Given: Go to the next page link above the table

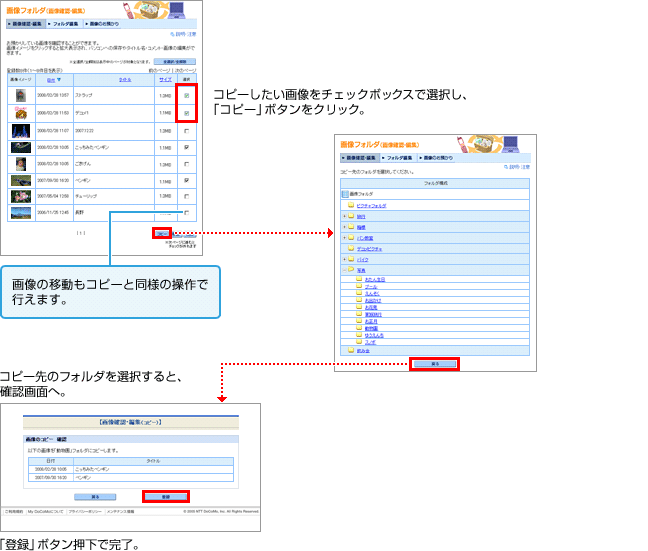Looking at the screenshot, I should 185,70.
